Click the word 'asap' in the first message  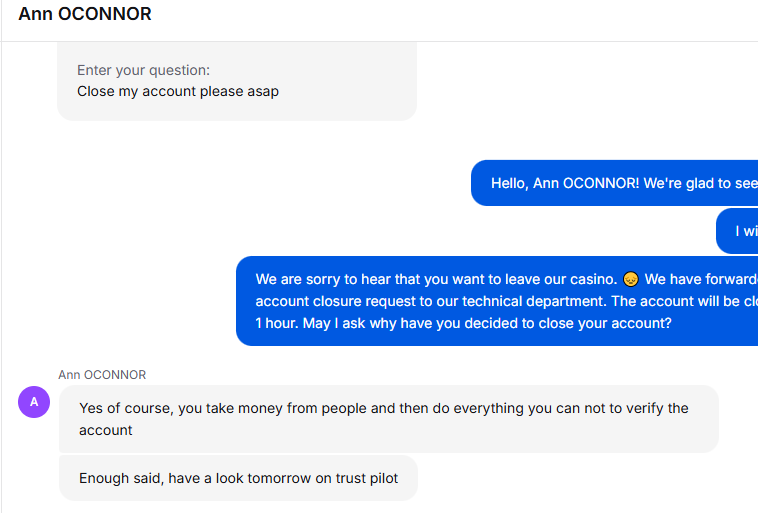pos(263,91)
